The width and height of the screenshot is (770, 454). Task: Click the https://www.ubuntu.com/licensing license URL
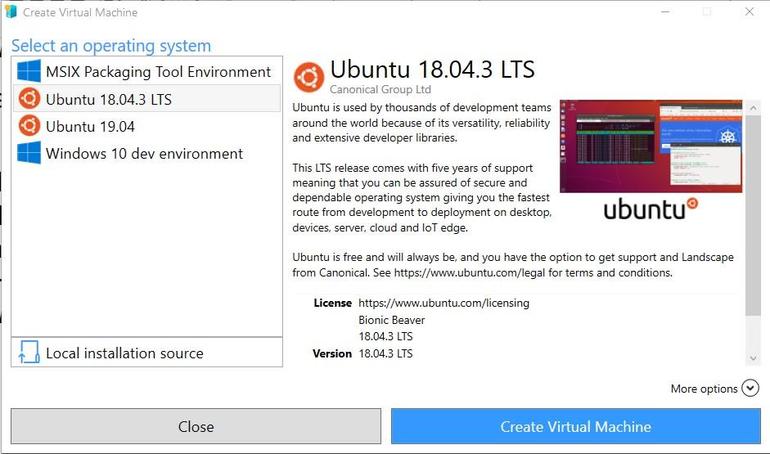(x=444, y=303)
